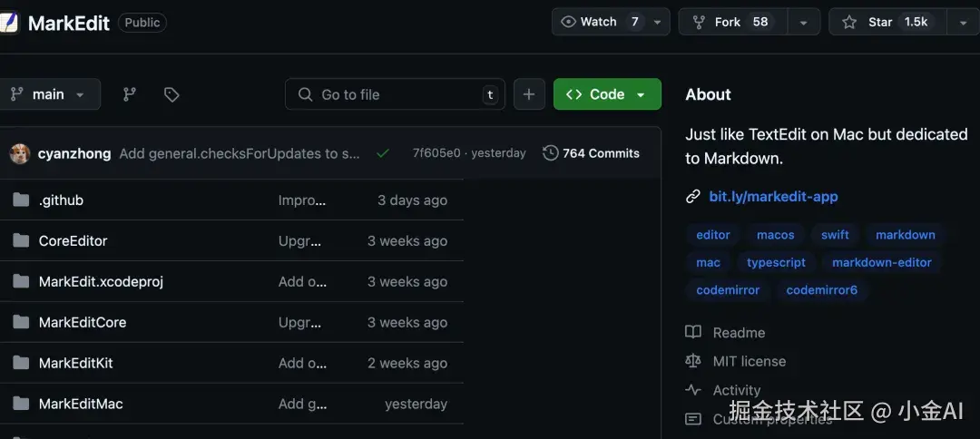This screenshot has width=980, height=439.
Task: Open the MarkEditCore folder
Action: click(82, 322)
